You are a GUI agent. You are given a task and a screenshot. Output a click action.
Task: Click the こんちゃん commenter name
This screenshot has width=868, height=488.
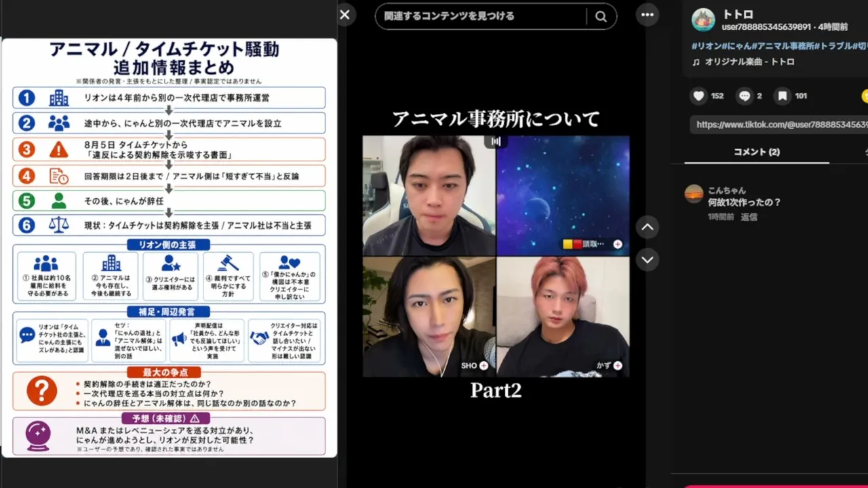point(726,190)
